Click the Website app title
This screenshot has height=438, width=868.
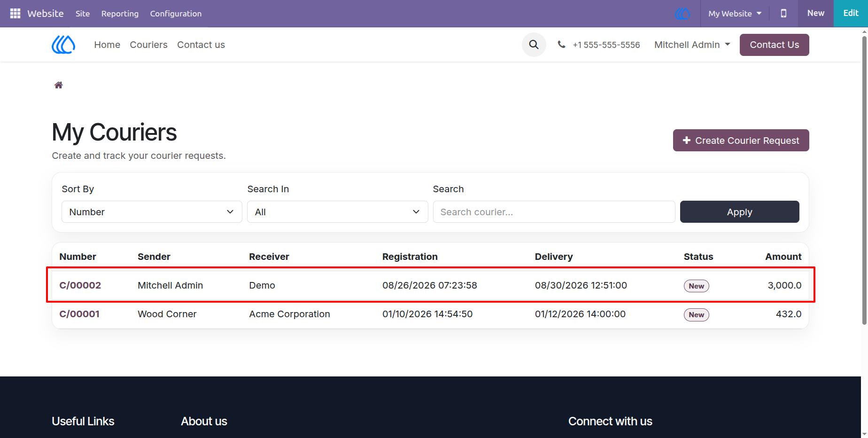click(46, 14)
